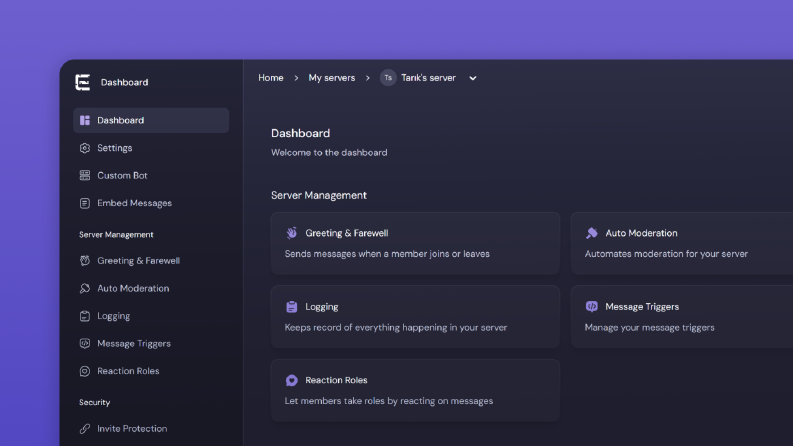Screen dimensions: 793x446
Task: Expand the Tarık's server dropdown chevron
Action: [x=472, y=78]
